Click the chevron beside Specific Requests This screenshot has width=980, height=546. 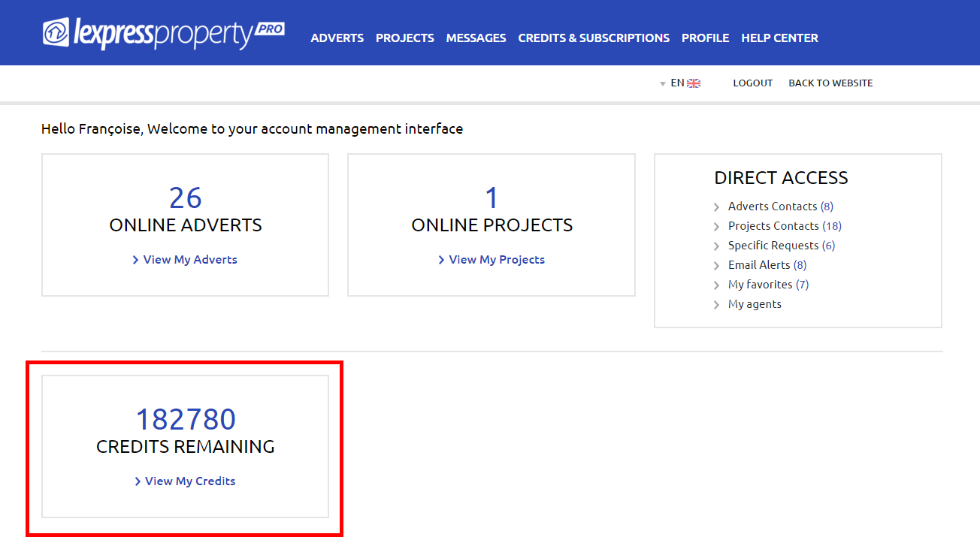[x=717, y=246]
